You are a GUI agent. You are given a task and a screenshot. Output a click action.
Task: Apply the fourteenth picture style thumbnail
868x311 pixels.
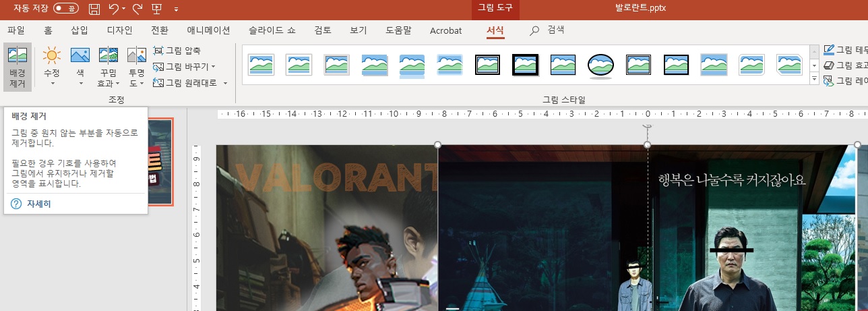(x=751, y=65)
